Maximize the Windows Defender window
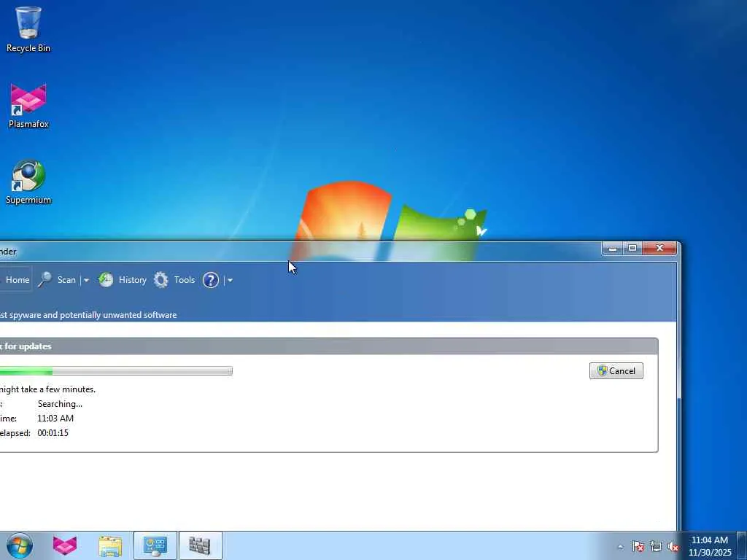747x560 pixels. click(x=632, y=248)
